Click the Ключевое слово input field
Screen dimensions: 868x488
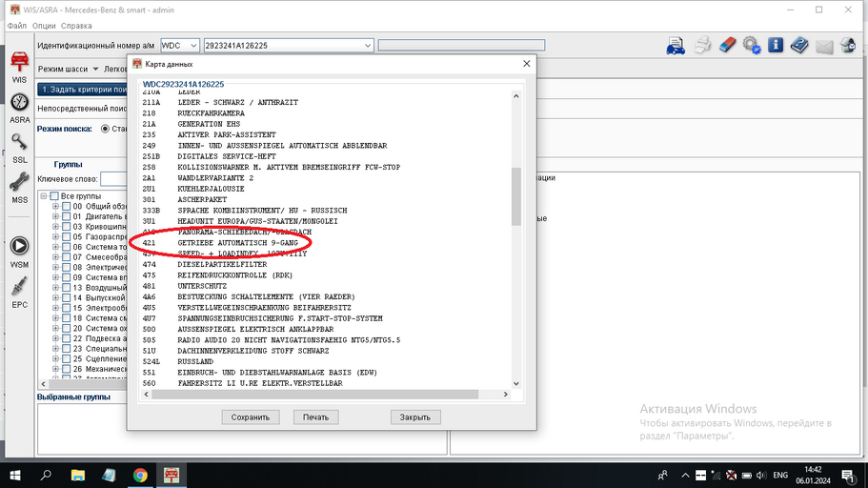click(114, 179)
